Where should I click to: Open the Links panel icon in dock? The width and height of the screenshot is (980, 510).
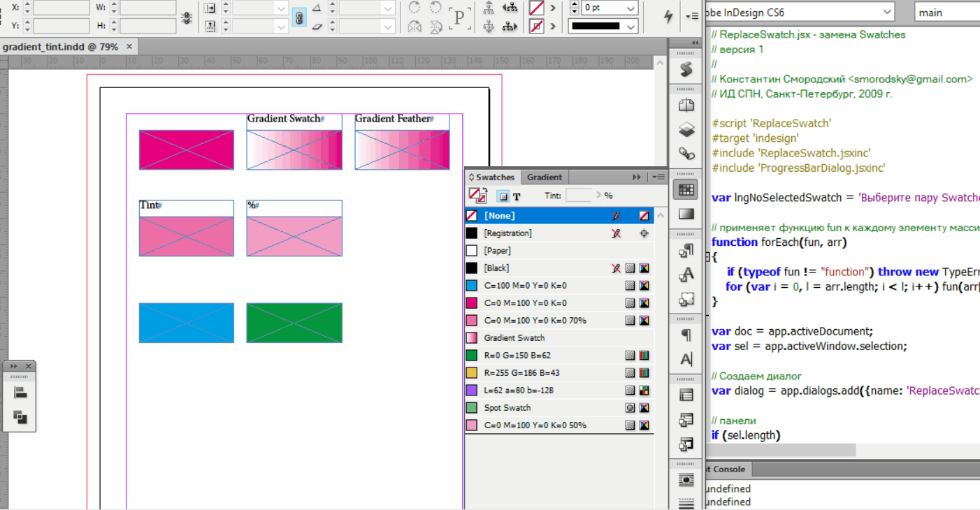point(686,154)
